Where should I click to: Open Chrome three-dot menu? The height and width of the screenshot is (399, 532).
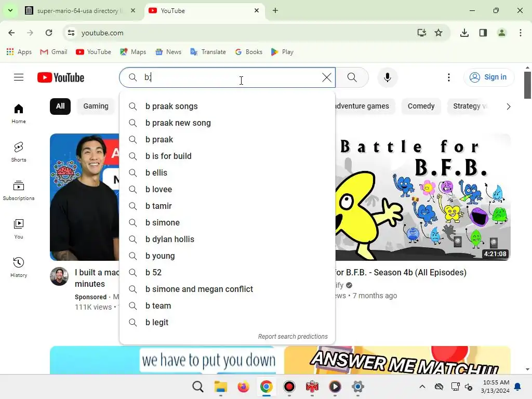[520, 33]
